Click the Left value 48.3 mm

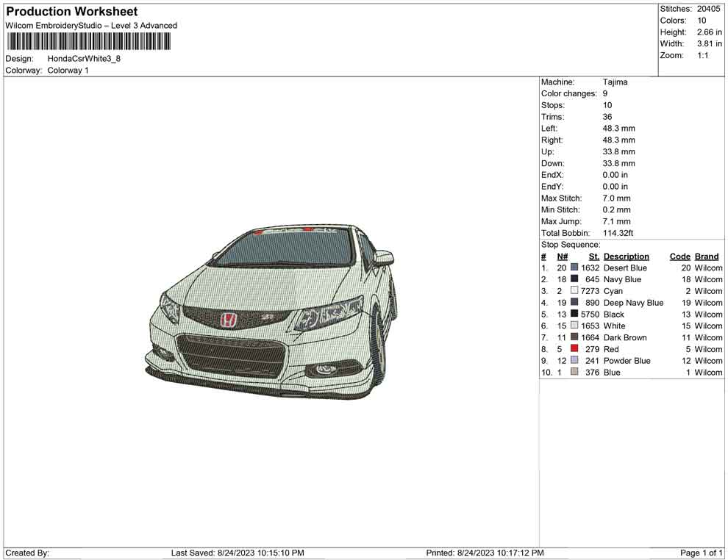click(x=618, y=129)
